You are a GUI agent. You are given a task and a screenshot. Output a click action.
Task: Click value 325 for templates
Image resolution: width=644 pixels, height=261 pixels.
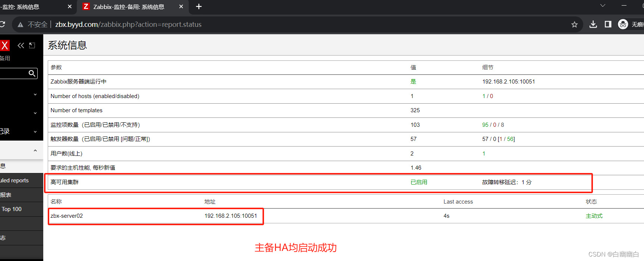[x=415, y=110]
